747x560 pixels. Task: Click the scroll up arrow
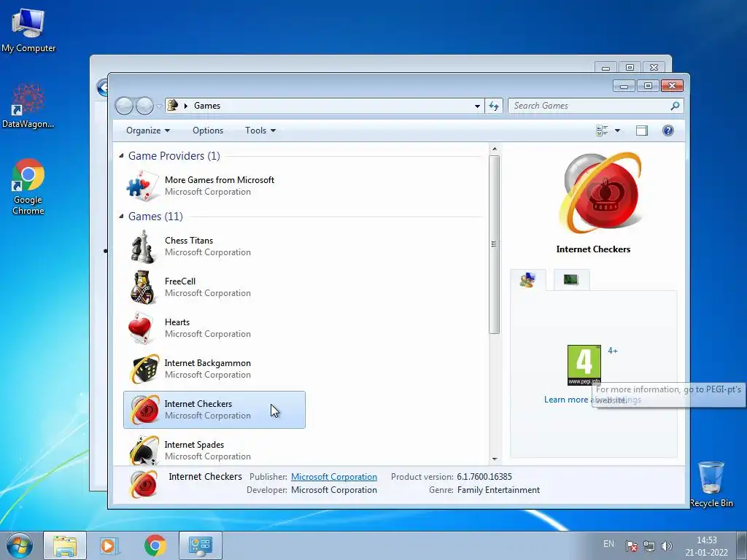pos(494,149)
